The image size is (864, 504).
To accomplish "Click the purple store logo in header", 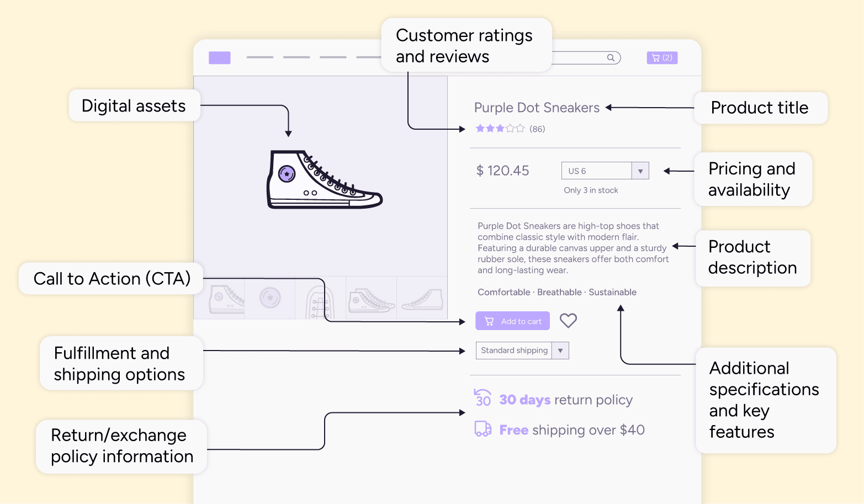I will coord(219,58).
